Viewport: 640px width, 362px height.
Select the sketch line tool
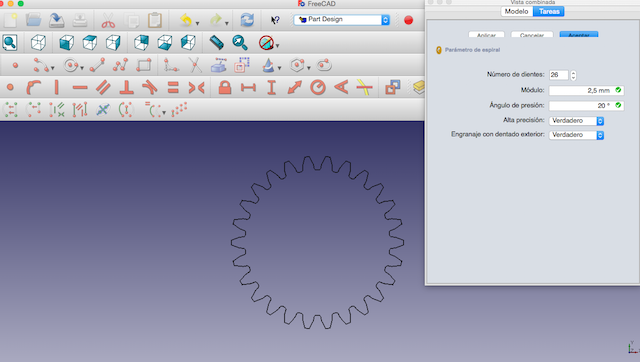(97, 65)
